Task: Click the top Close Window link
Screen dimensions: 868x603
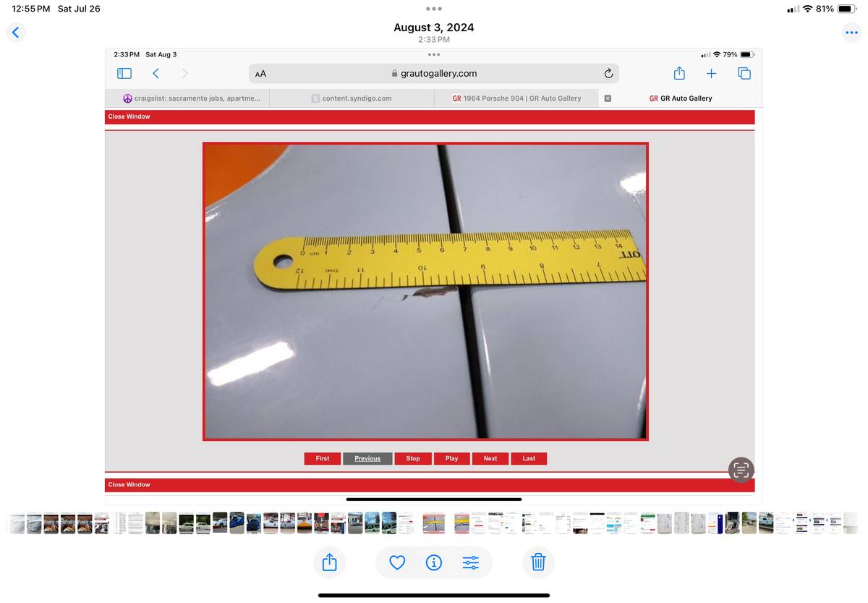Action: [x=129, y=117]
